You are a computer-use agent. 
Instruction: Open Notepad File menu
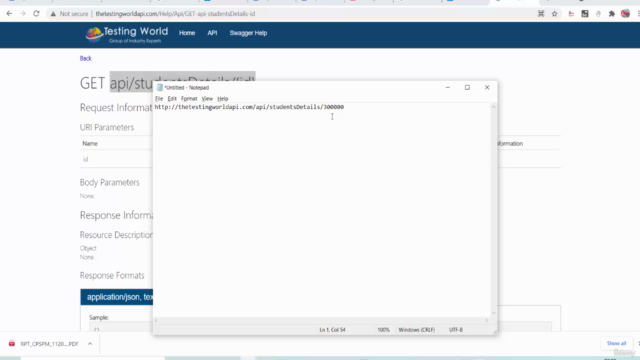coord(159,99)
